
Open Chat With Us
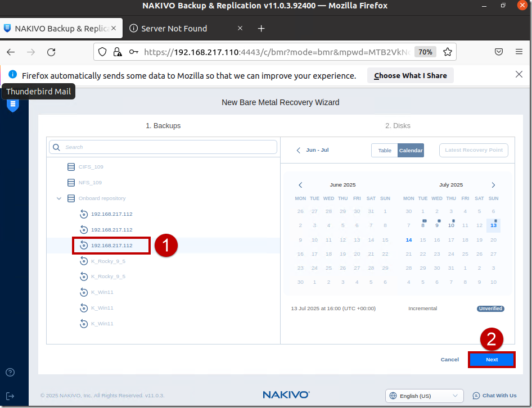pos(495,396)
